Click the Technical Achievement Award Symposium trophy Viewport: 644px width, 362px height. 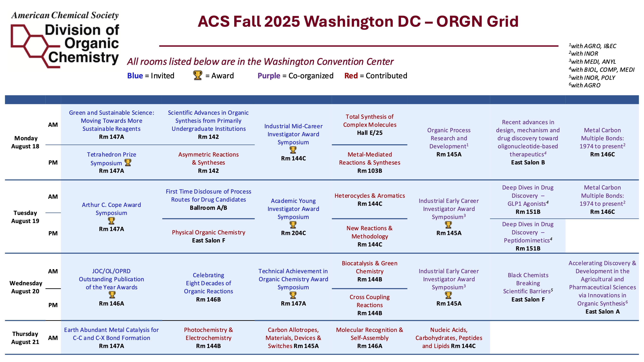[x=293, y=295]
